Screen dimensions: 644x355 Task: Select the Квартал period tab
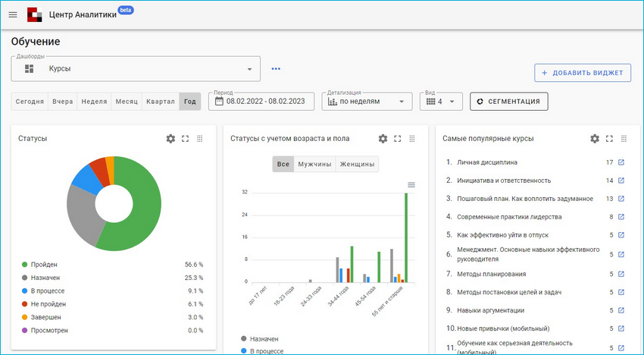point(161,102)
